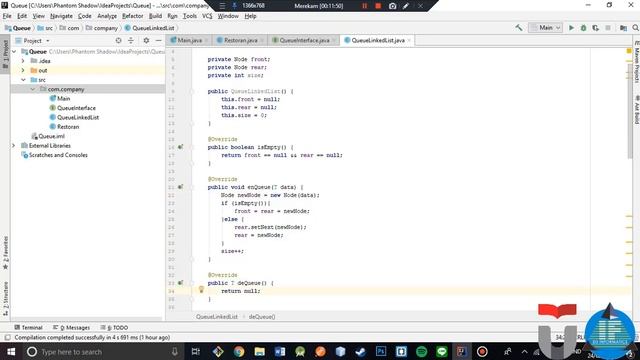Open Steam from the taskbar
The height and width of the screenshot is (360, 640).
(x=360, y=351)
